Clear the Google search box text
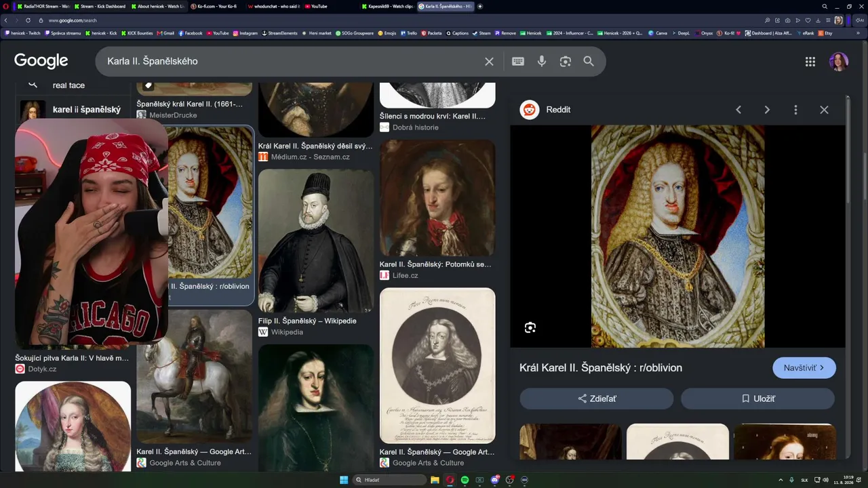Viewport: 868px width, 488px height. (489, 61)
